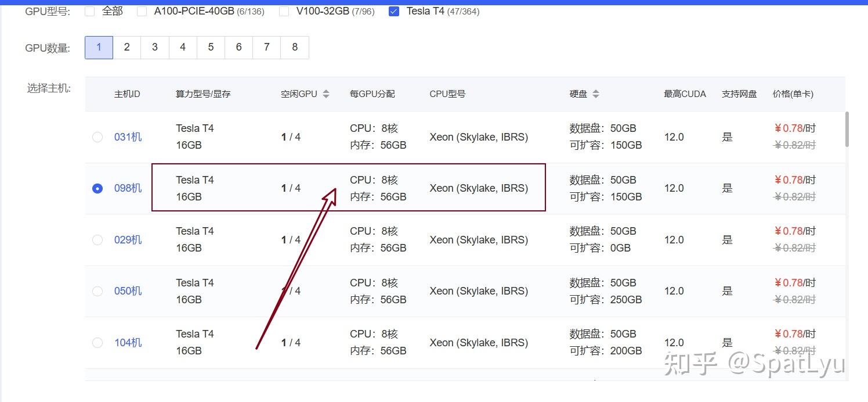Select GPU quantity 6
This screenshot has width=868, height=402.
tap(238, 48)
